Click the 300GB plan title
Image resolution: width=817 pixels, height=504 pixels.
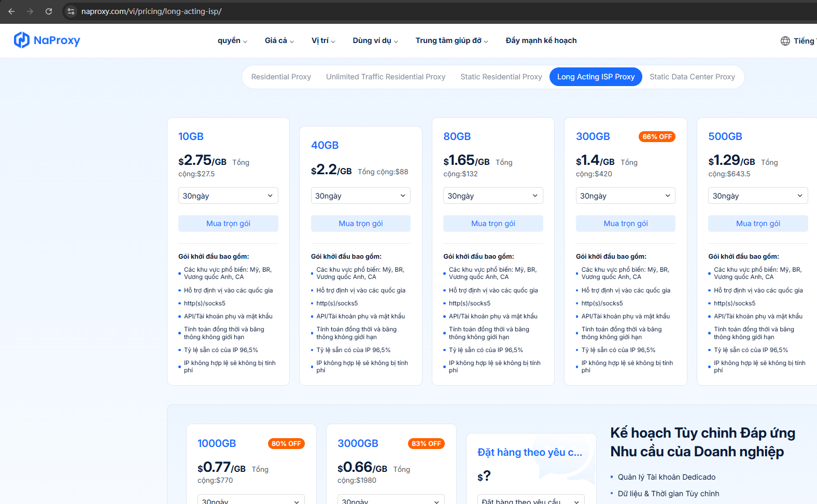tap(593, 136)
